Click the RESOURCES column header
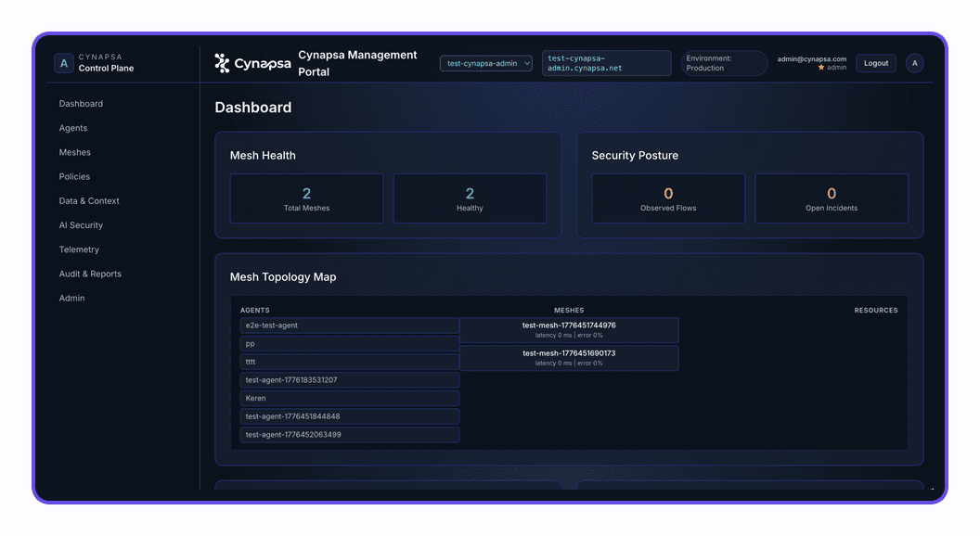Image resolution: width=980 pixels, height=536 pixels. point(876,310)
